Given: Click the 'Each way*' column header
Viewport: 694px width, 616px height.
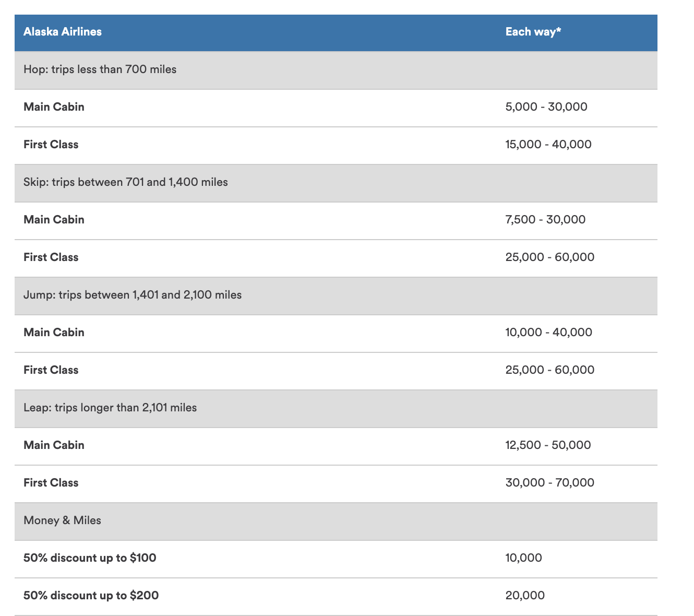Looking at the screenshot, I should click(x=533, y=32).
